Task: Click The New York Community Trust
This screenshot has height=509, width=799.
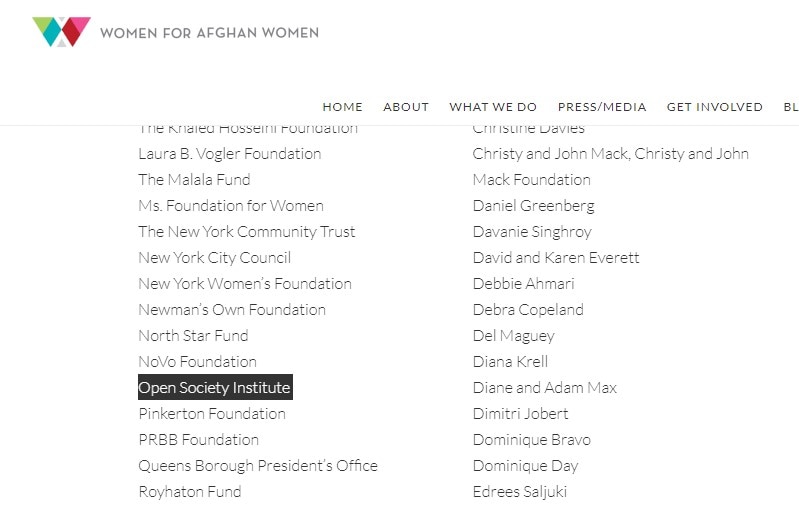Action: (x=247, y=232)
